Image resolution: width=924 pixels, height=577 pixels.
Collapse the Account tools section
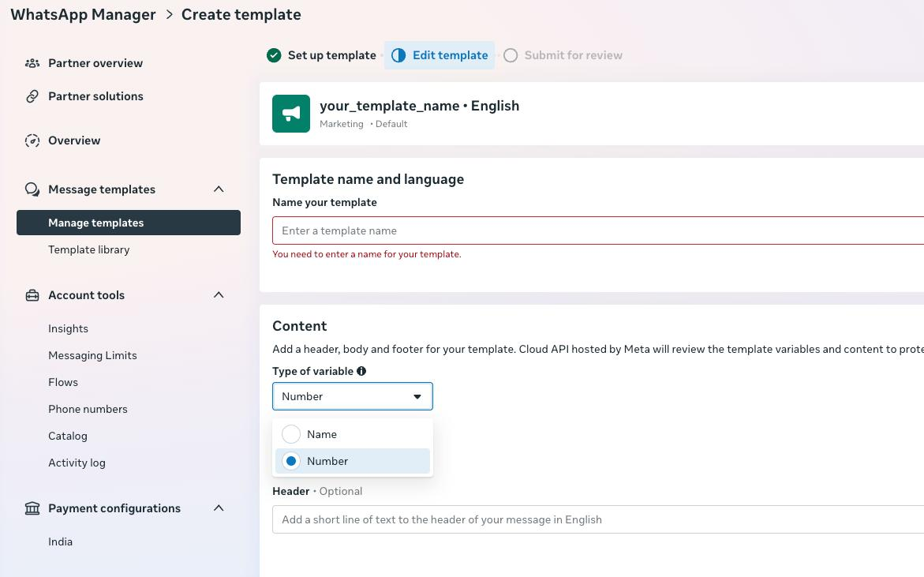[219, 295]
